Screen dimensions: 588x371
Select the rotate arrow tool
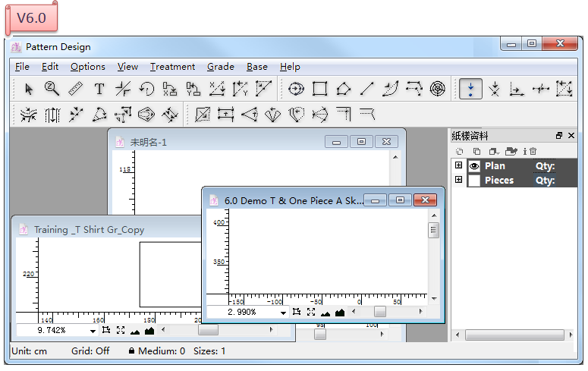pos(146,89)
